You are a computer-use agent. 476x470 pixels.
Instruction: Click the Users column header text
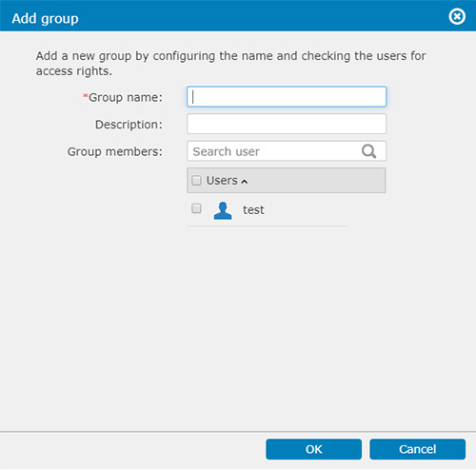pyautogui.click(x=222, y=181)
